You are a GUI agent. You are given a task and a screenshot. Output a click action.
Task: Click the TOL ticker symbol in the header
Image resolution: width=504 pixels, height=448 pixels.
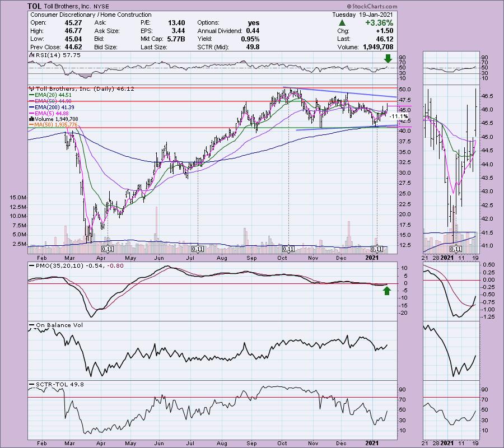pyautogui.click(x=34, y=6)
